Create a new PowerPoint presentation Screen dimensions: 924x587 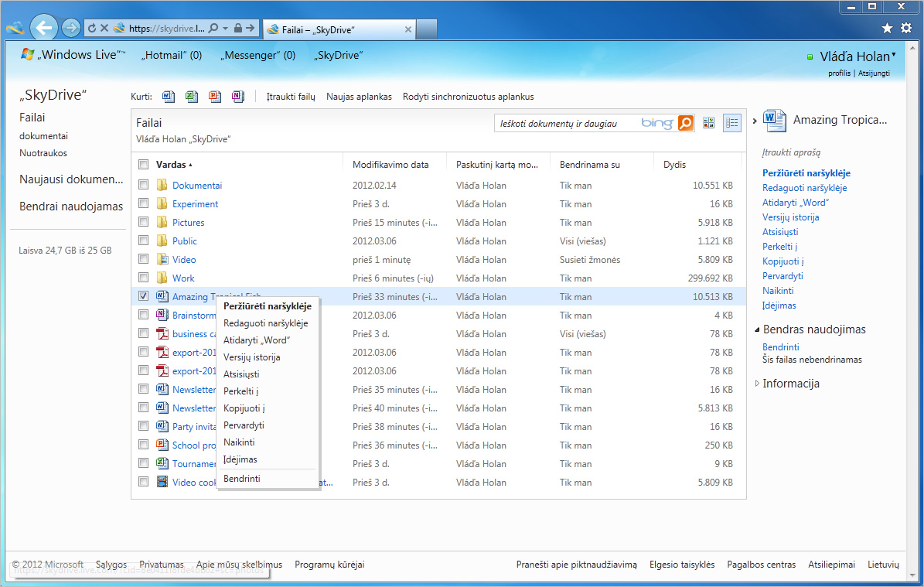coord(214,96)
